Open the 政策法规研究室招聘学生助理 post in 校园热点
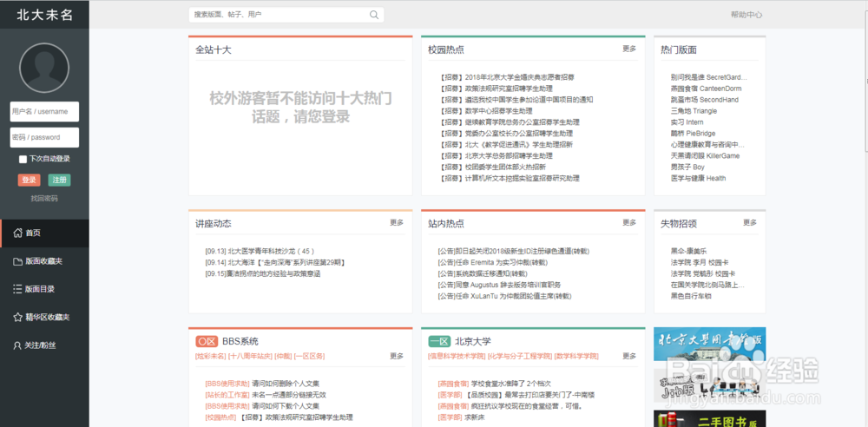The image size is (868, 427). coord(496,89)
